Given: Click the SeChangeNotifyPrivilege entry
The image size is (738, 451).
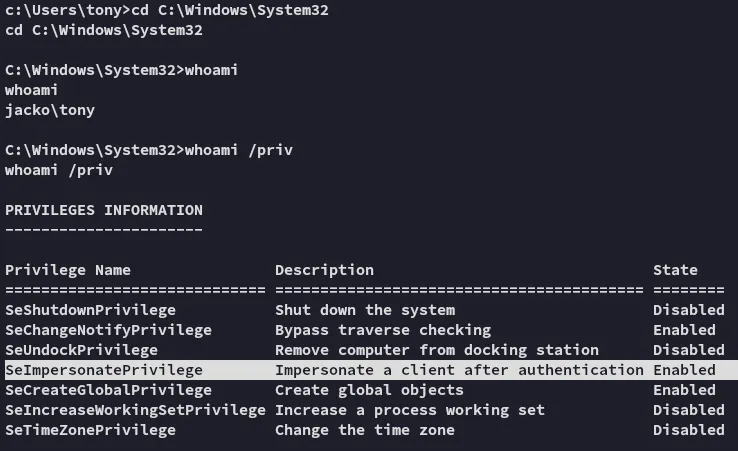Looking at the screenshot, I should pos(108,330).
